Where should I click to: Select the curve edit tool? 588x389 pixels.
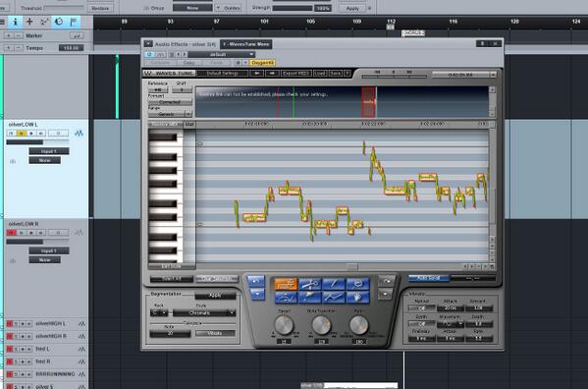tap(286, 297)
